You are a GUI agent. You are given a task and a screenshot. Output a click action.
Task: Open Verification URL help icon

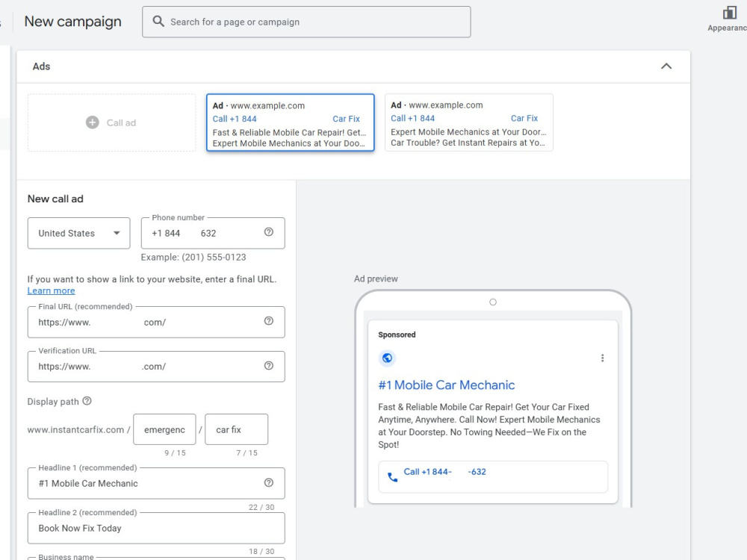[x=269, y=366]
